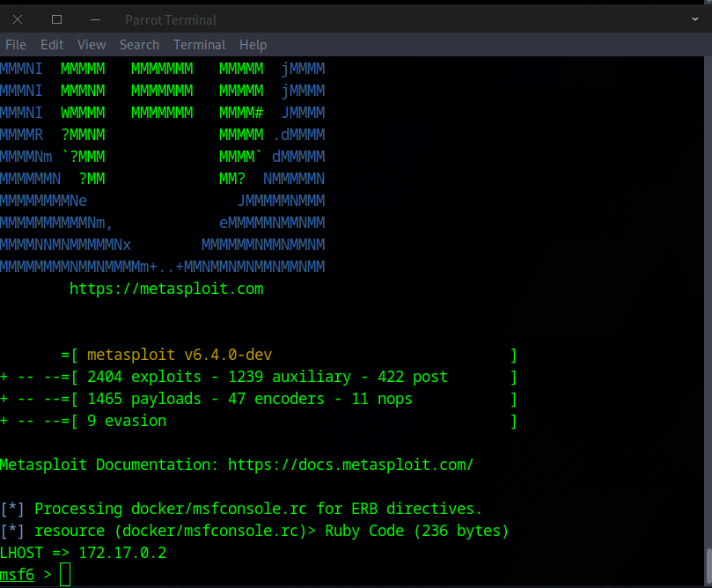The height and width of the screenshot is (588, 712).
Task: Click the metasploit v6.4.0-dev version text
Action: pos(180,355)
